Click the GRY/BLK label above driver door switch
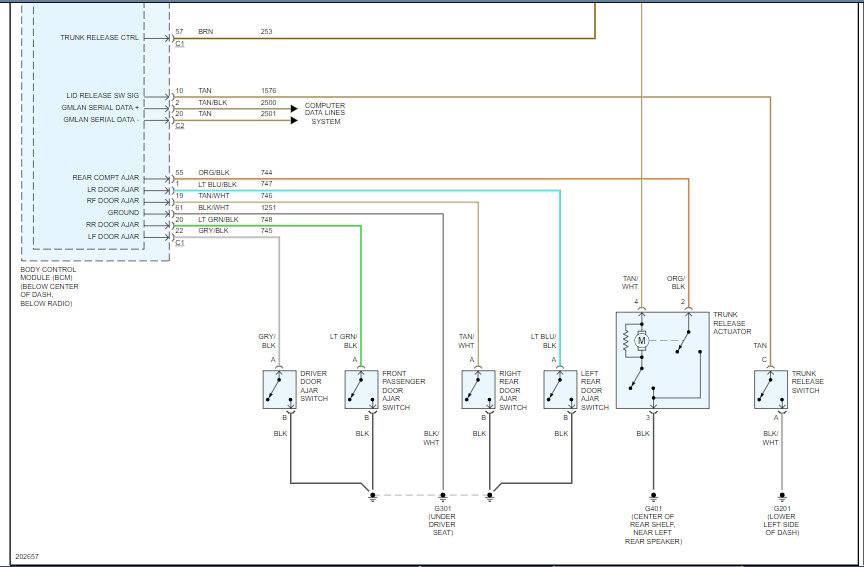864x567 pixels. click(267, 341)
